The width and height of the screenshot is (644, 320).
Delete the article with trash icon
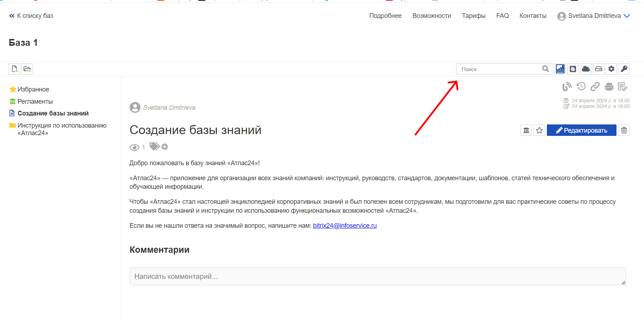624,130
